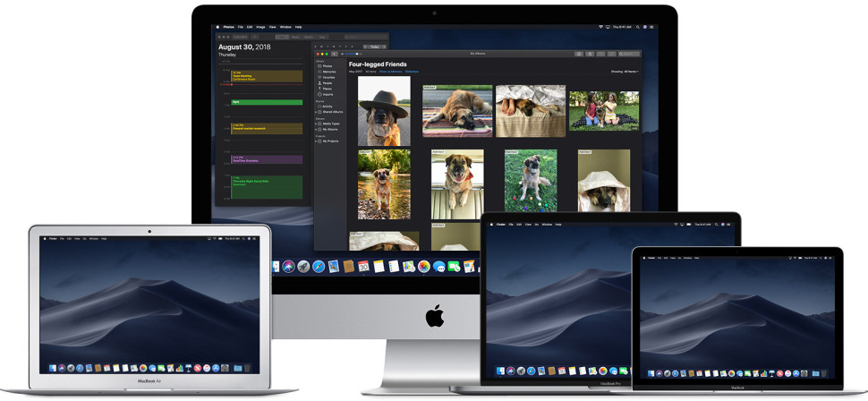Viewport: 868px width, 401px height.
Task: Select photo of dog standing in stream
Action: pos(384,184)
